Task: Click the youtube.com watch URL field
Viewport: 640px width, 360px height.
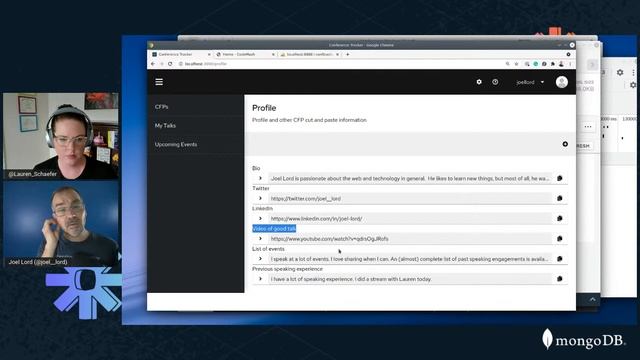Action: [410, 238]
